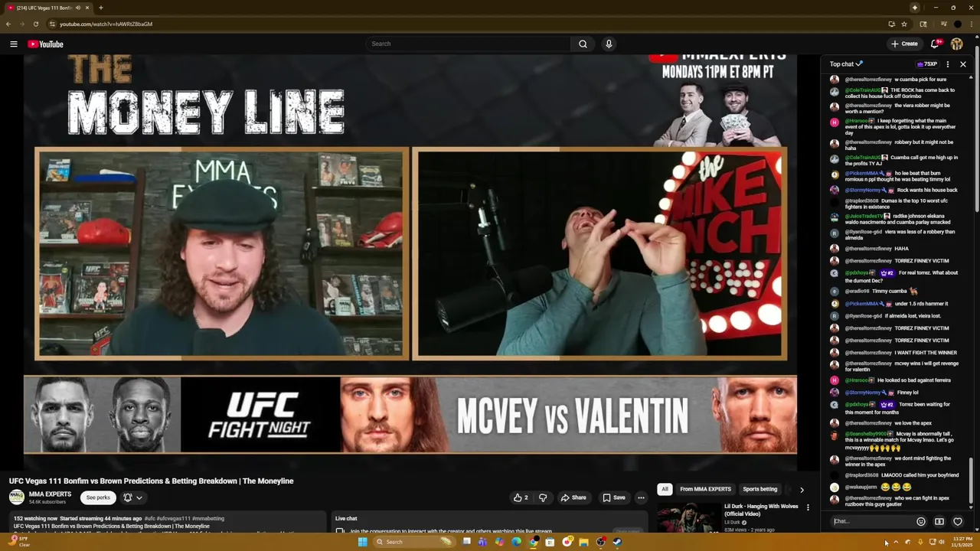Open MMA EXPERTS channel avatar
The width and height of the screenshot is (980, 551).
17,497
